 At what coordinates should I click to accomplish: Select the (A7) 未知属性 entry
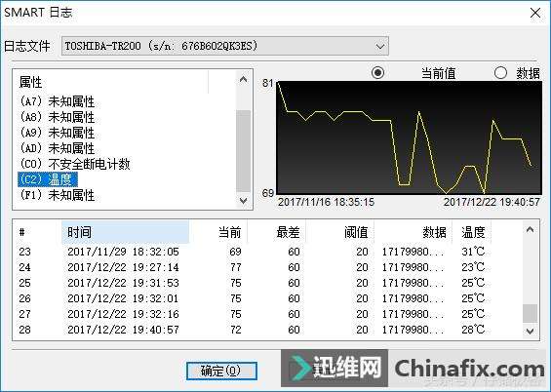click(x=58, y=101)
